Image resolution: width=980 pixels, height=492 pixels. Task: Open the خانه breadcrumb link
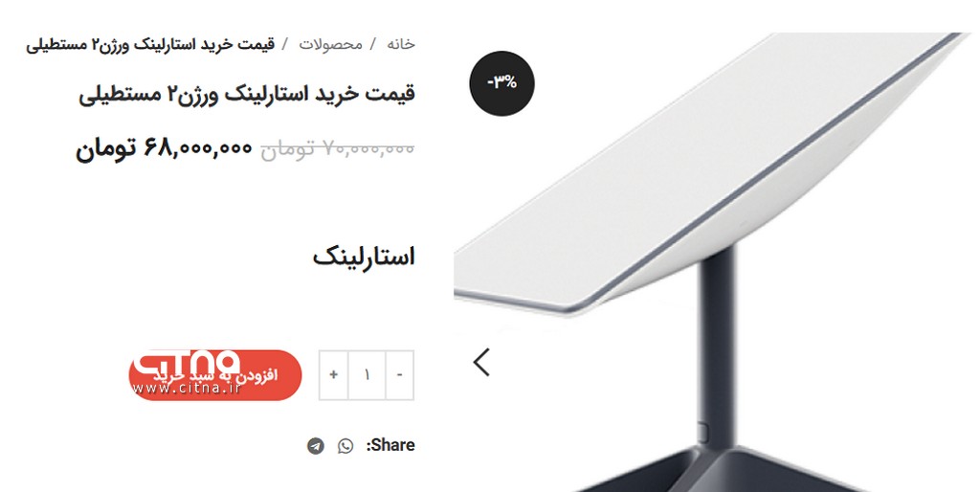click(401, 44)
